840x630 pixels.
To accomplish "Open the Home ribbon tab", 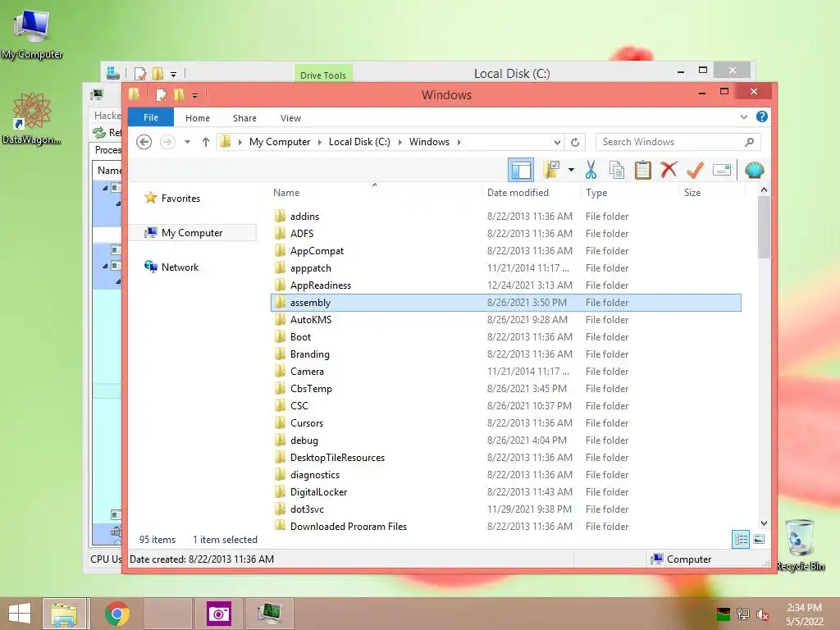I will tap(198, 118).
